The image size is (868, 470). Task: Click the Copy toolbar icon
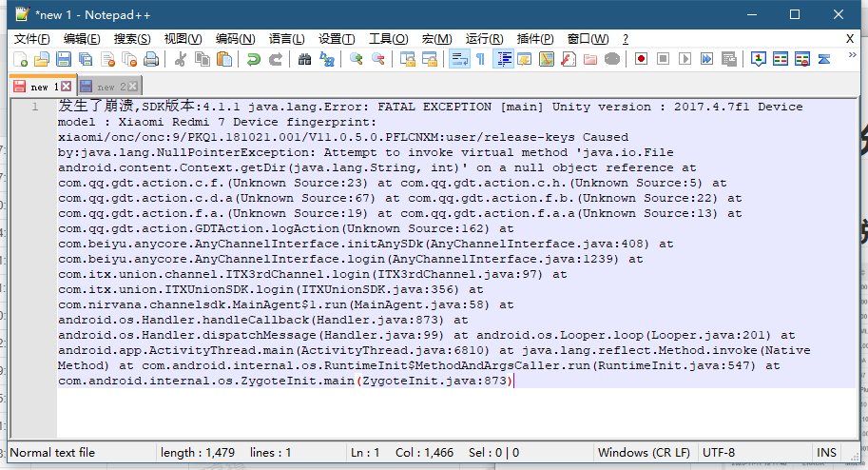(203, 59)
